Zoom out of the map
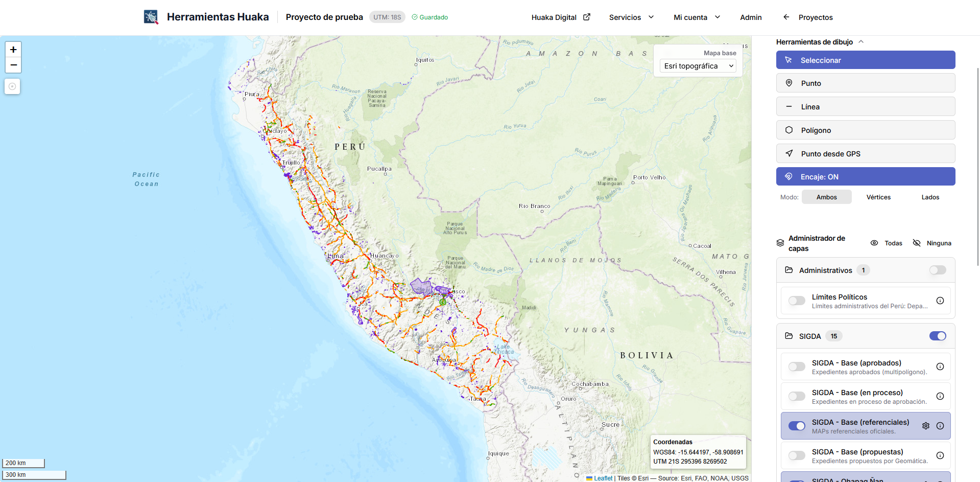 pos(13,65)
